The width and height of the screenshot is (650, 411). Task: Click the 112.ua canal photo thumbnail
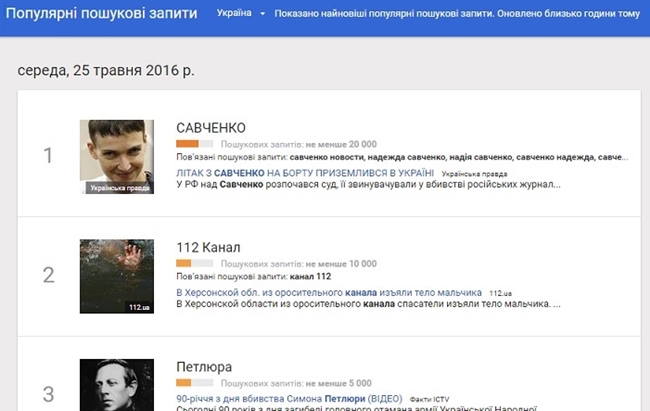coord(117,276)
